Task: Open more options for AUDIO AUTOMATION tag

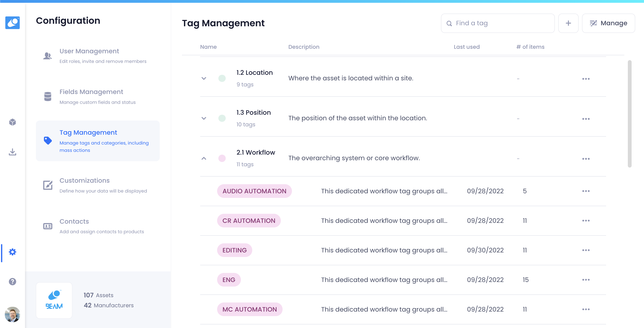Action: click(586, 191)
